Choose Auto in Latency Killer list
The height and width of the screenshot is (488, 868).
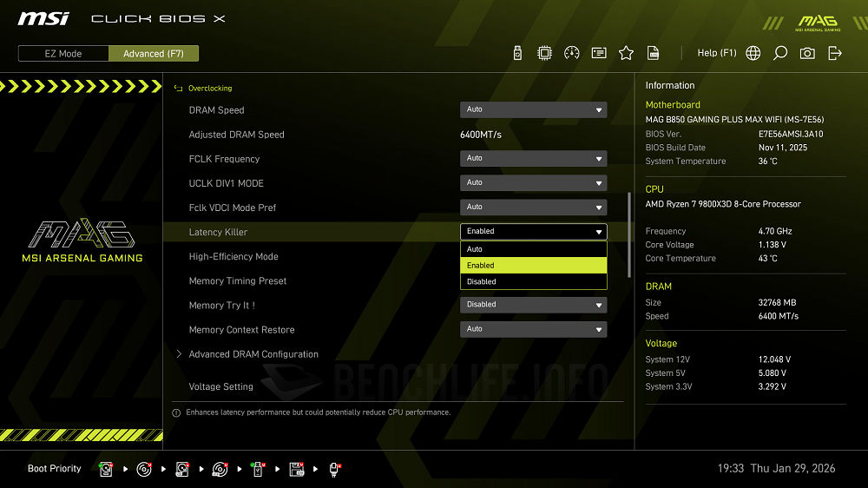[x=534, y=249]
